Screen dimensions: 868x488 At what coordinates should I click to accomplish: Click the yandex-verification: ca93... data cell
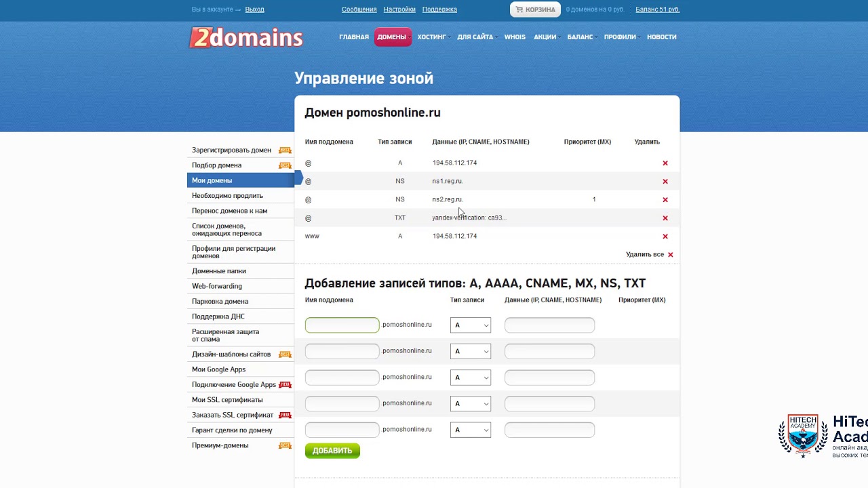469,218
